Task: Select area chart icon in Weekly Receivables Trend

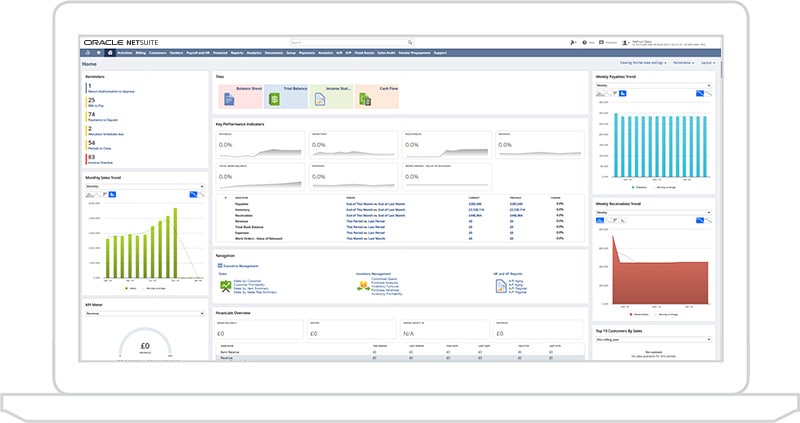Action: [x=600, y=220]
